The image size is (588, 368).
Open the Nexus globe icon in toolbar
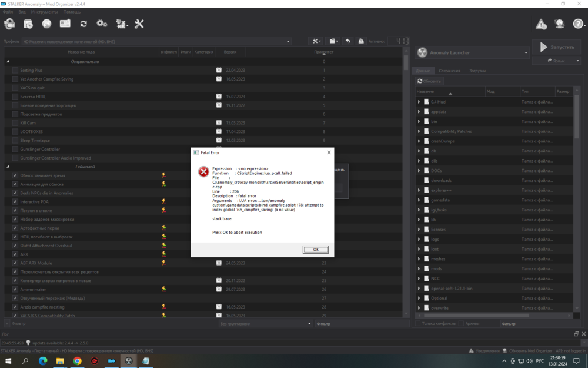pos(46,24)
